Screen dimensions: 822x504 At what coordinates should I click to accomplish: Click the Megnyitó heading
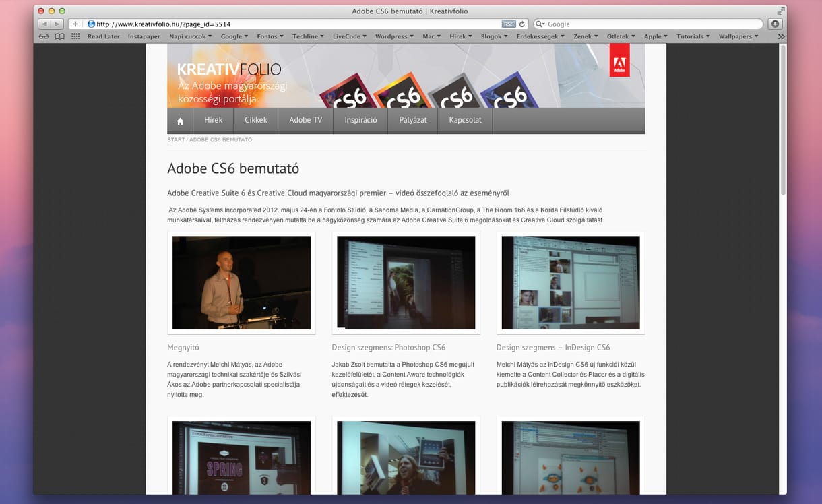pos(183,348)
